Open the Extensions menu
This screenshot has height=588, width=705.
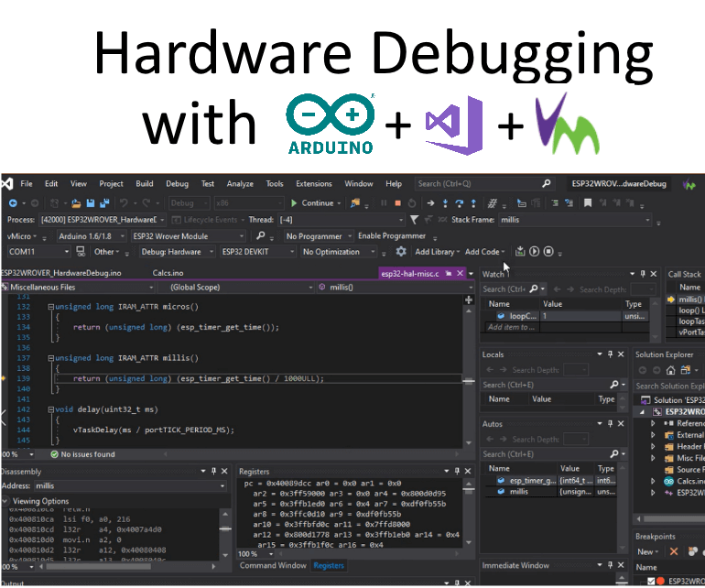pyautogui.click(x=314, y=183)
